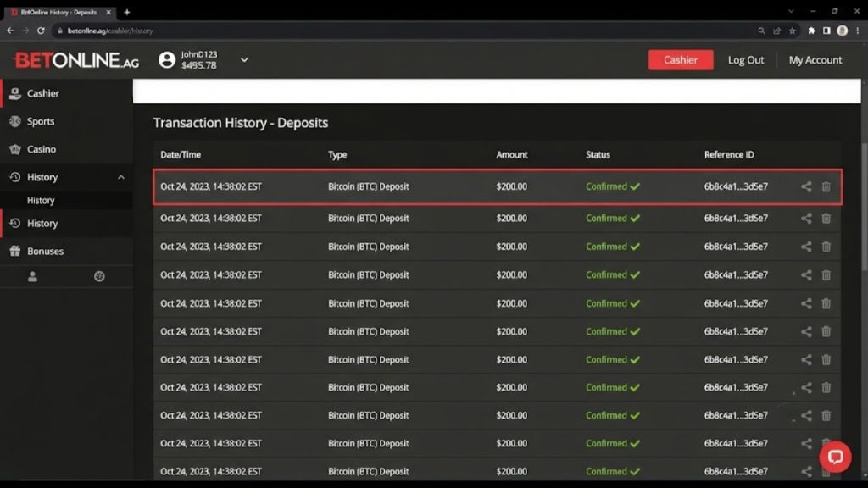Viewport: 868px width, 488px height.
Task: Collapse the History section chevron in sidebar
Action: click(120, 177)
